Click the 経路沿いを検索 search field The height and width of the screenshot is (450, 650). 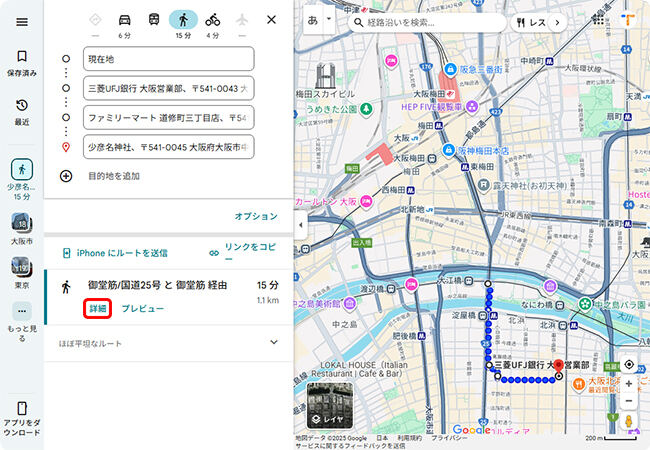pos(427,22)
